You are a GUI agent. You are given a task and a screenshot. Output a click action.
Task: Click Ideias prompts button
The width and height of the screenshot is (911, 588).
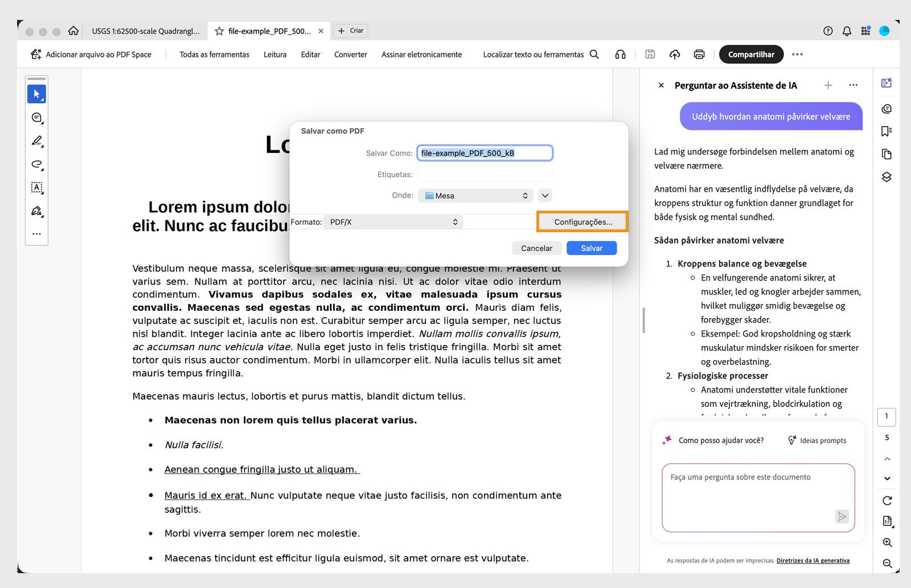tap(817, 441)
